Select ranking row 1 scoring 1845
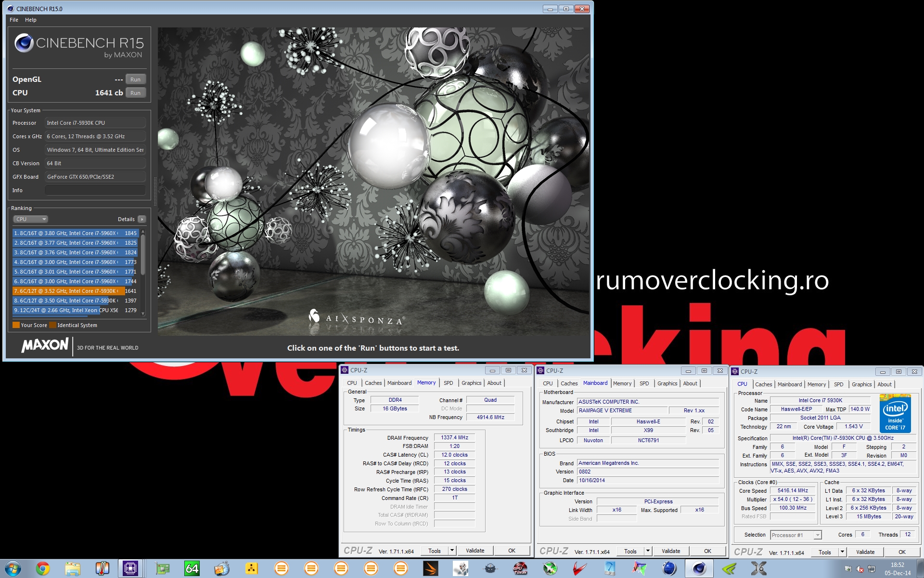This screenshot has width=924, height=578. pos(76,233)
